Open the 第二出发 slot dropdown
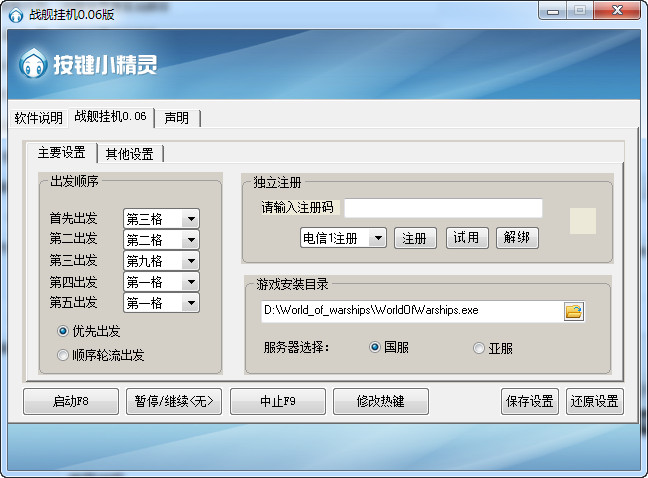The width and height of the screenshot is (648, 478). pyautogui.click(x=161, y=240)
